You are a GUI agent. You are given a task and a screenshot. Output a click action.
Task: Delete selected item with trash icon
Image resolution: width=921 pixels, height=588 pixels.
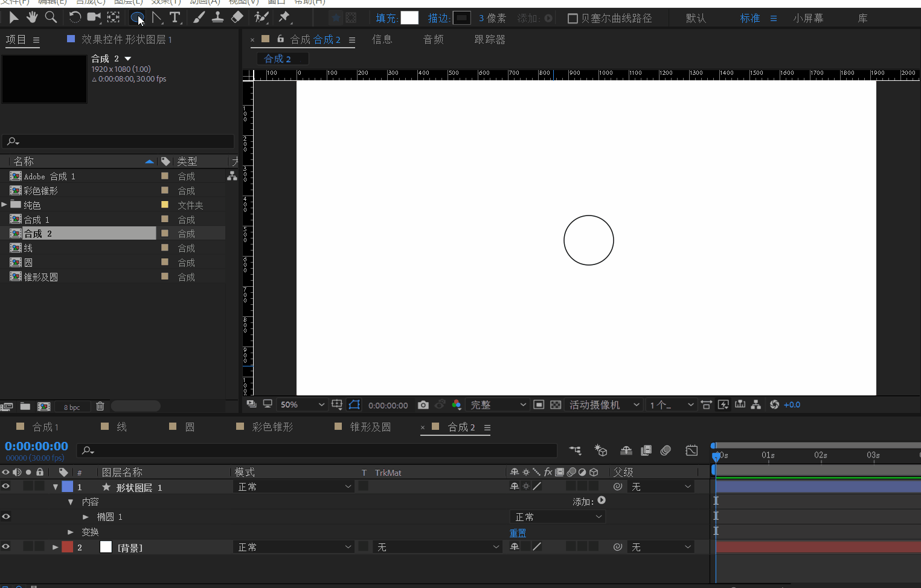(x=100, y=406)
